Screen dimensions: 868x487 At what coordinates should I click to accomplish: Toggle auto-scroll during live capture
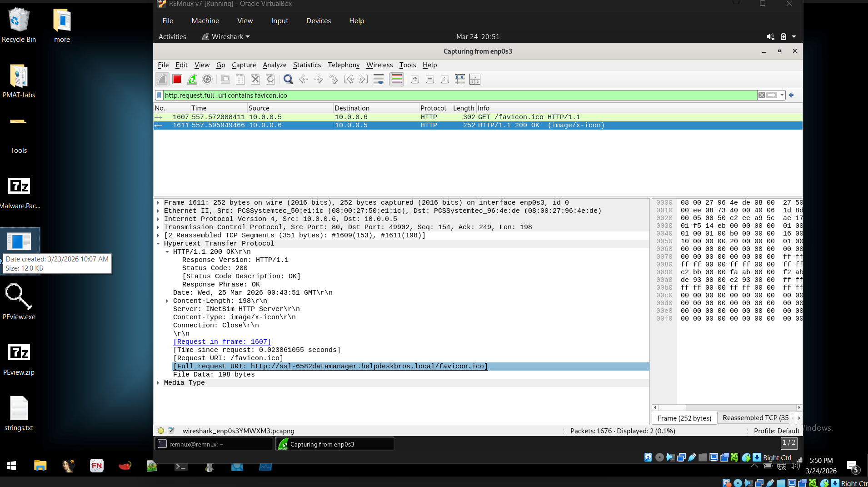point(378,80)
